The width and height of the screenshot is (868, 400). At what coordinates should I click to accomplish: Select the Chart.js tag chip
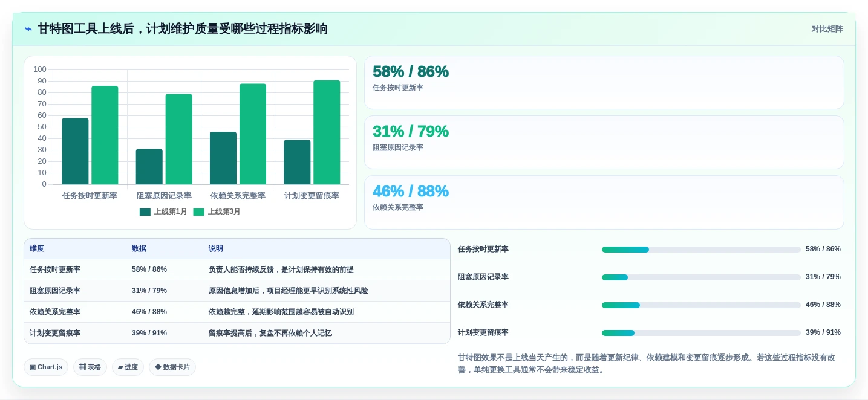pyautogui.click(x=46, y=367)
